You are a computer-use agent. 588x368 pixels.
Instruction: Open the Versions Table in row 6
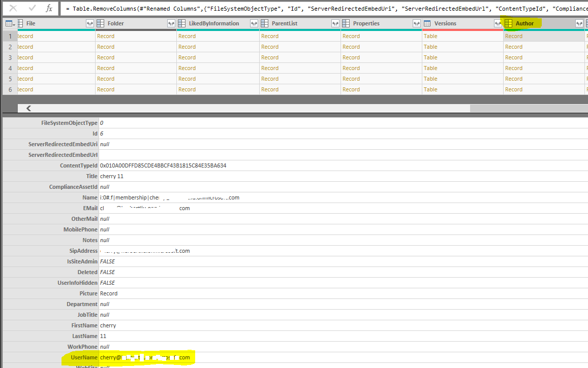430,89
